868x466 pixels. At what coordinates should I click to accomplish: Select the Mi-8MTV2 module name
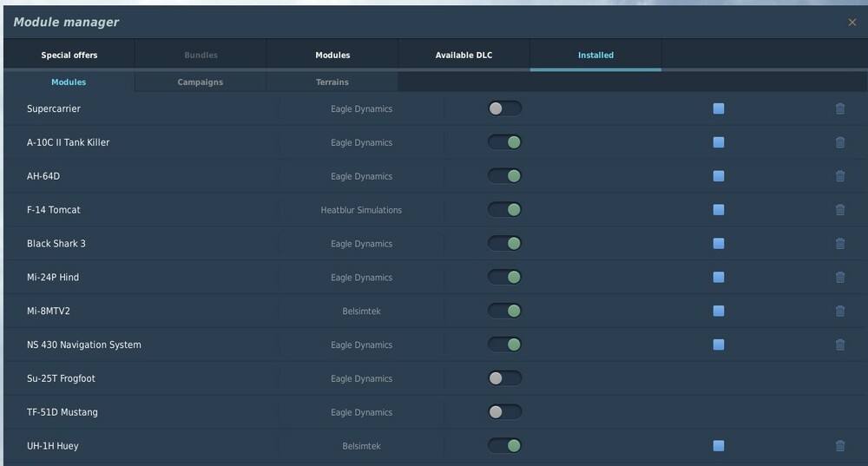click(48, 311)
